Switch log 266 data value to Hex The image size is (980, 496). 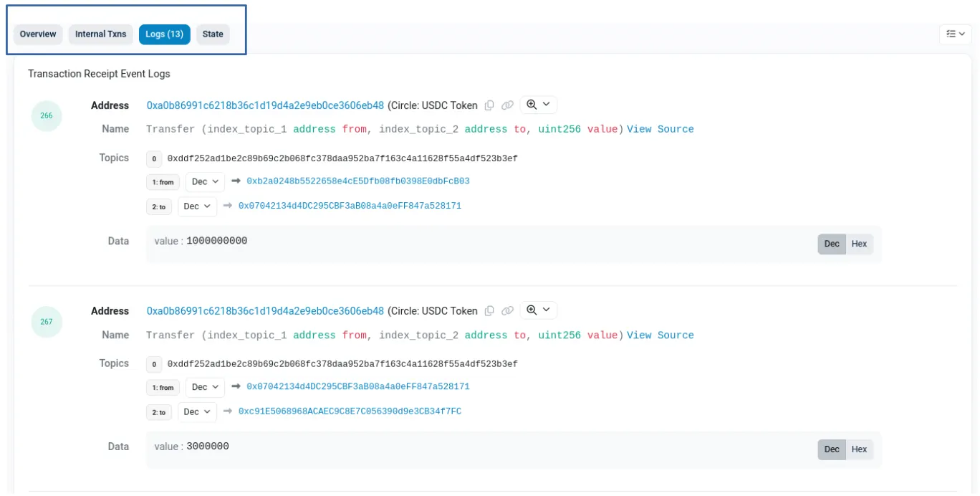[x=858, y=243]
